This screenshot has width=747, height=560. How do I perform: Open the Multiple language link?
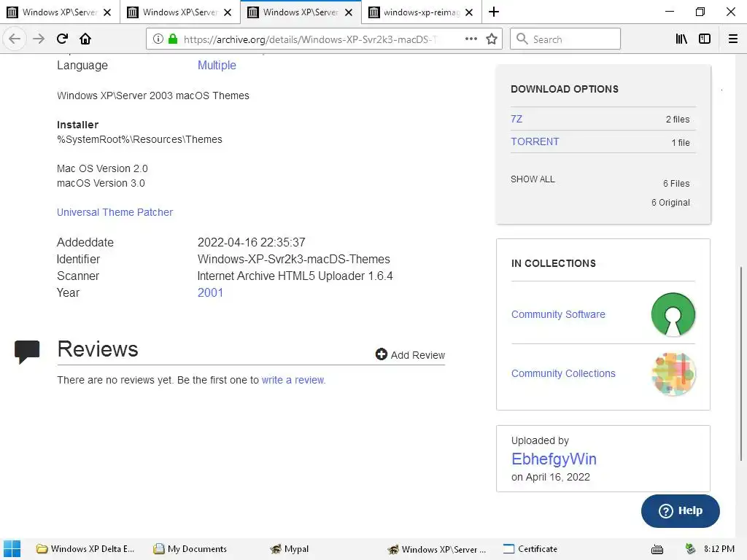pos(217,65)
